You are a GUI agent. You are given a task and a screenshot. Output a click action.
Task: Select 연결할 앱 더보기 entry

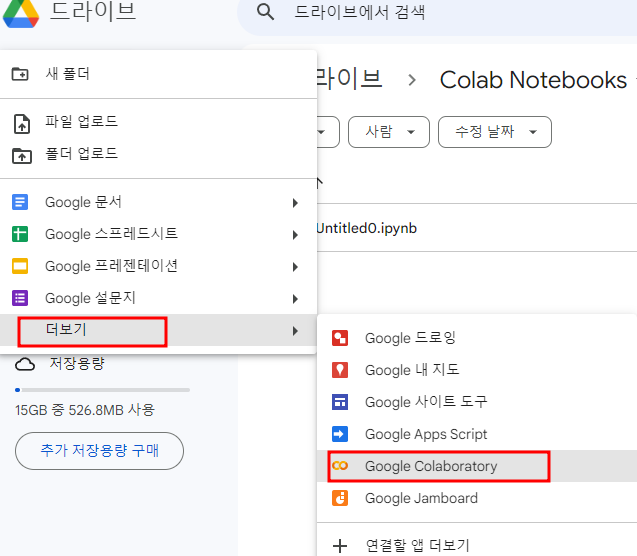(477, 545)
